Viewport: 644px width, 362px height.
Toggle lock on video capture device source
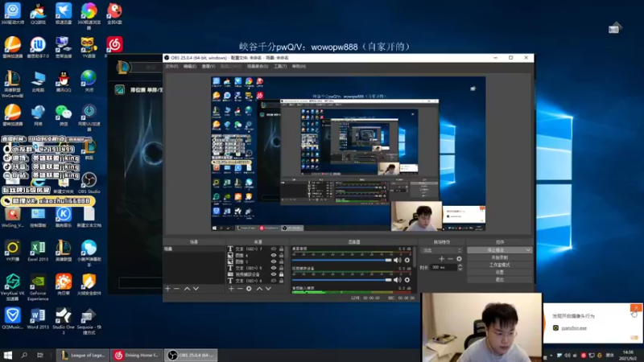click(281, 274)
